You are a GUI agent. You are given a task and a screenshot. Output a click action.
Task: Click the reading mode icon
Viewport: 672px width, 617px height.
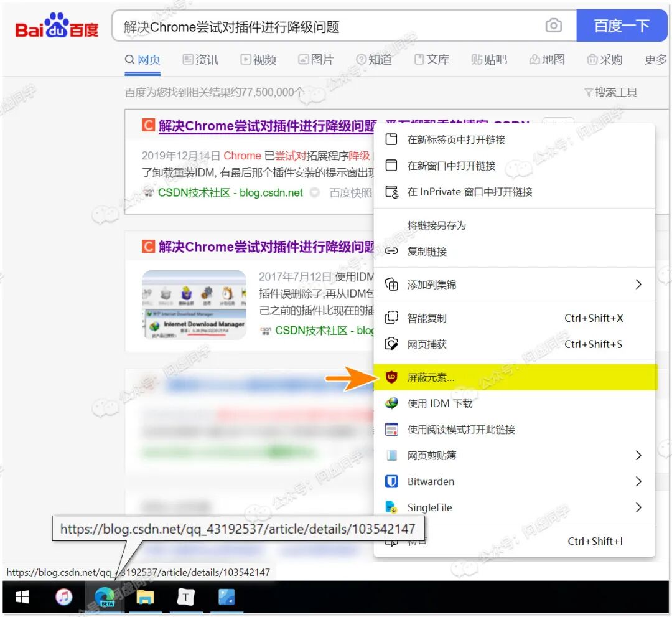point(391,430)
